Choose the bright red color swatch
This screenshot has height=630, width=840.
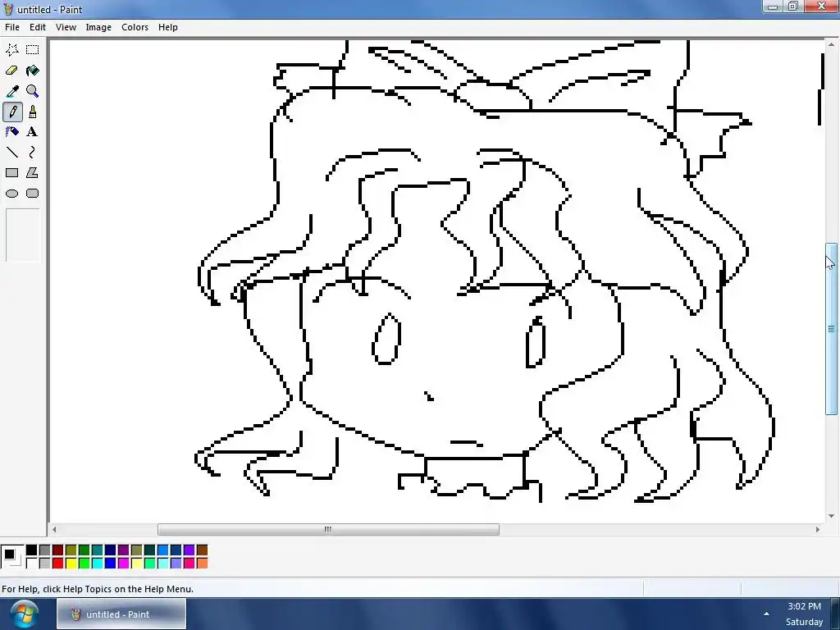pos(58,563)
